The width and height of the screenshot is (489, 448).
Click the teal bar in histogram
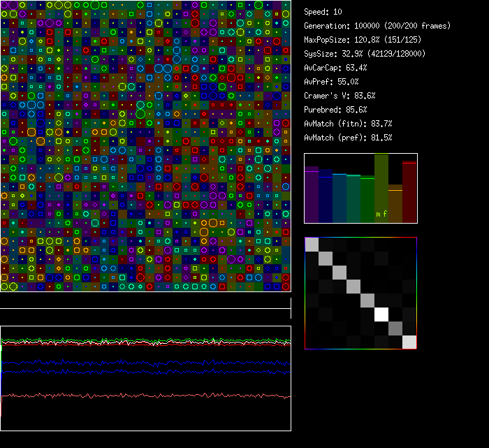[x=340, y=198]
